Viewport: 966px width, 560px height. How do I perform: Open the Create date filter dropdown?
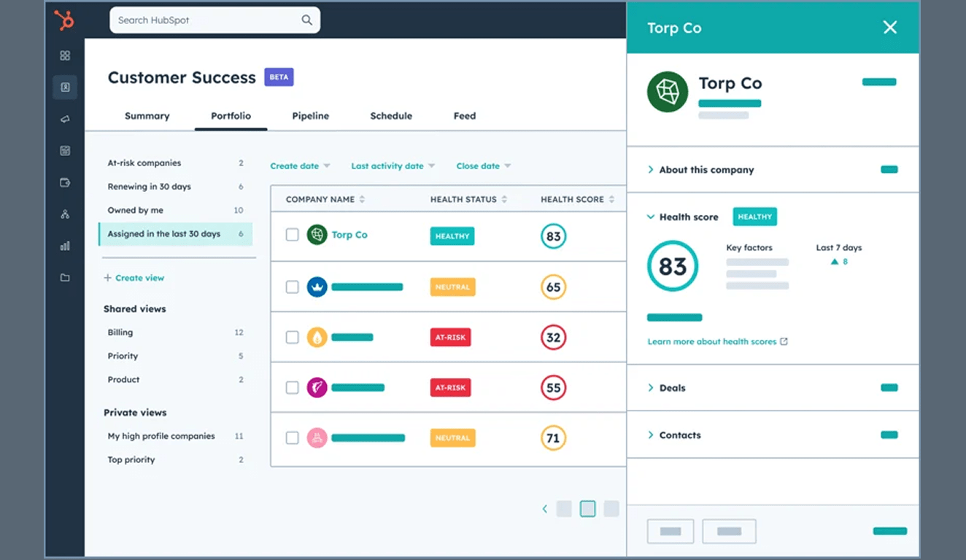pyautogui.click(x=299, y=166)
